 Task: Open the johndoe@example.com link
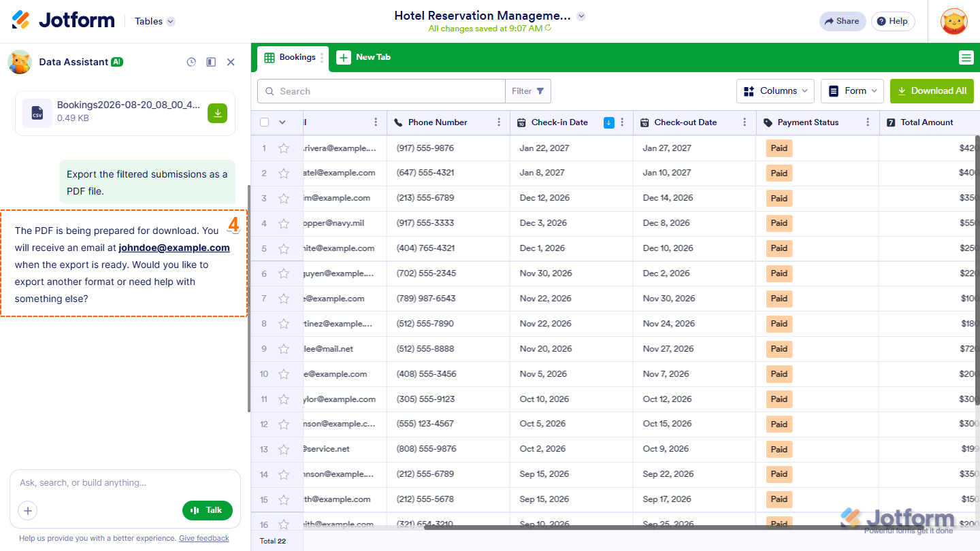pyautogui.click(x=174, y=248)
